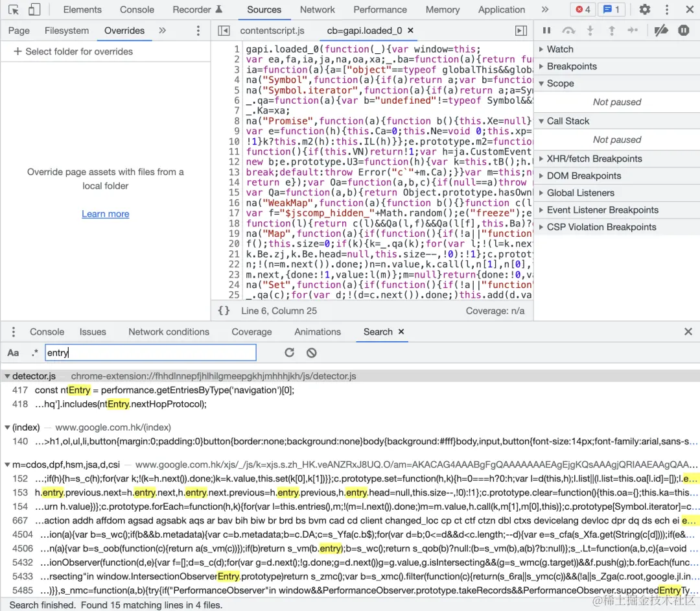Select the Filesystem navigator tab
This screenshot has height=611, width=700.
67,30
